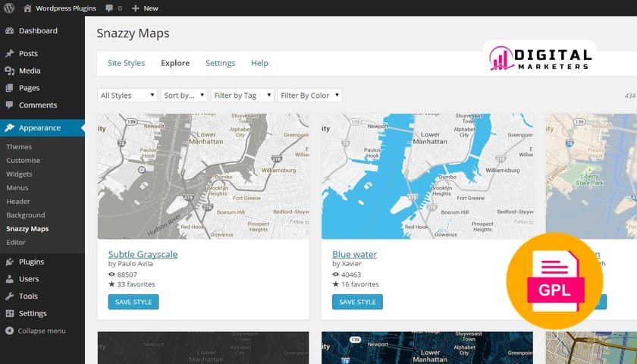Open the Widgets submenu item
637x364 pixels.
click(19, 174)
